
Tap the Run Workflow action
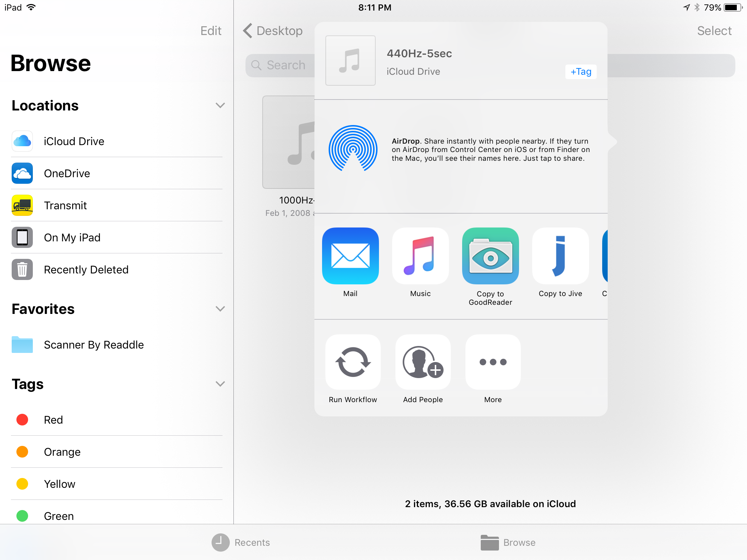point(353,362)
